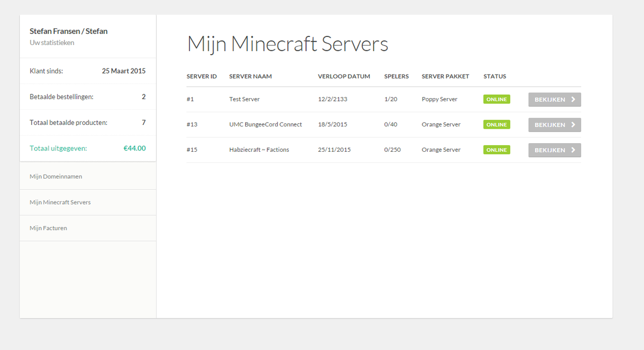Select server ID #15 cell
The width and height of the screenshot is (644, 350).
tap(192, 150)
